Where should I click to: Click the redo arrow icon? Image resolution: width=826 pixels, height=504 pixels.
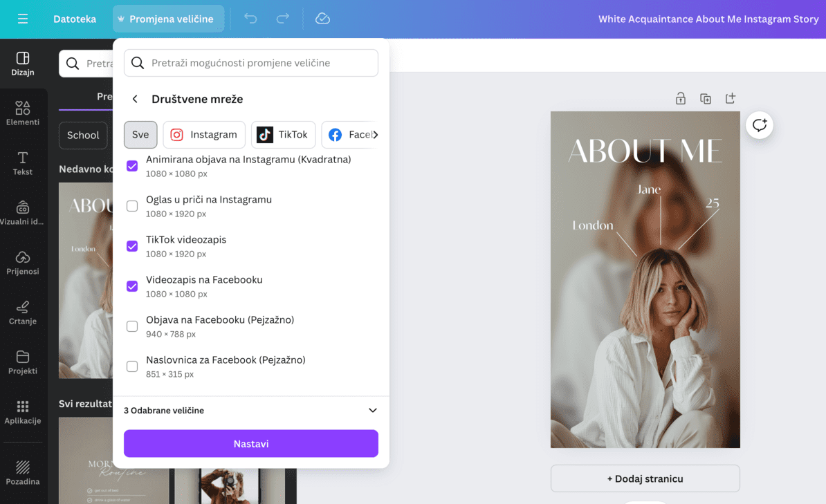tap(282, 19)
